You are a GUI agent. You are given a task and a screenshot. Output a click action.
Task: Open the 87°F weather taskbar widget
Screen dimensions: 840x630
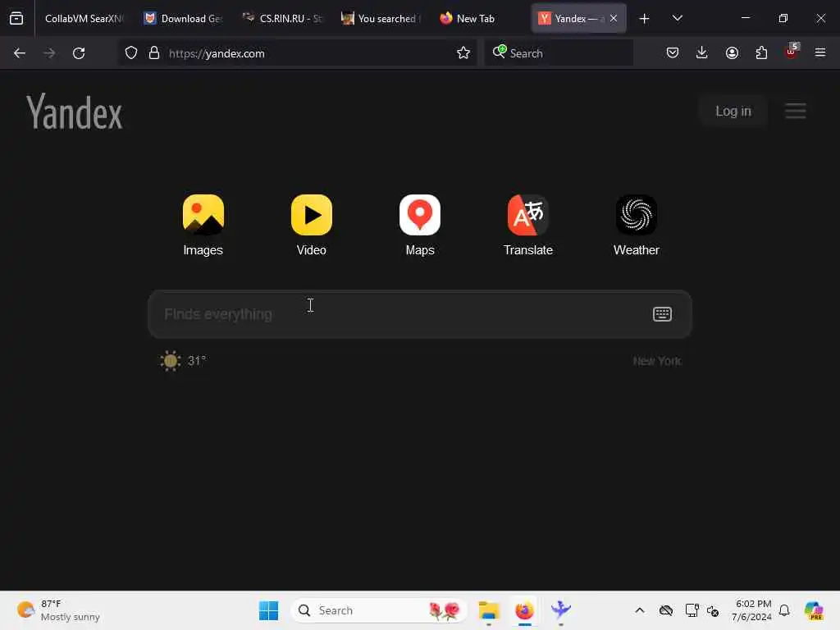58,610
